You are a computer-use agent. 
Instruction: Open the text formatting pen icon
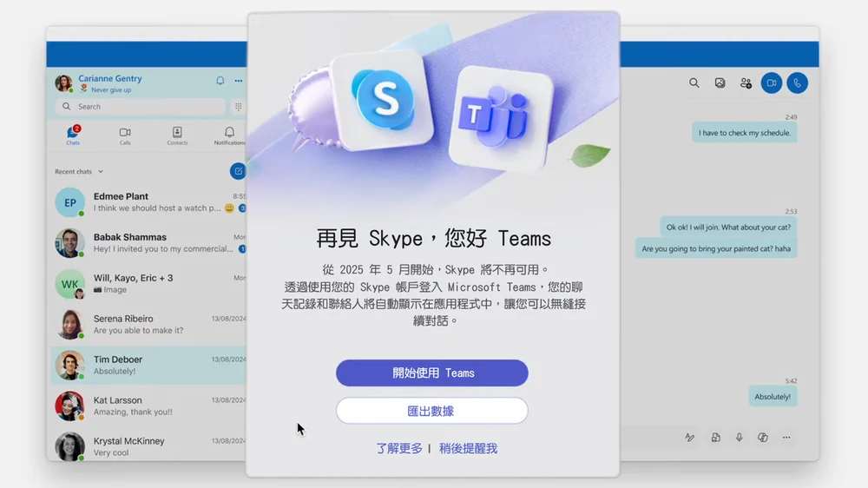coord(689,438)
